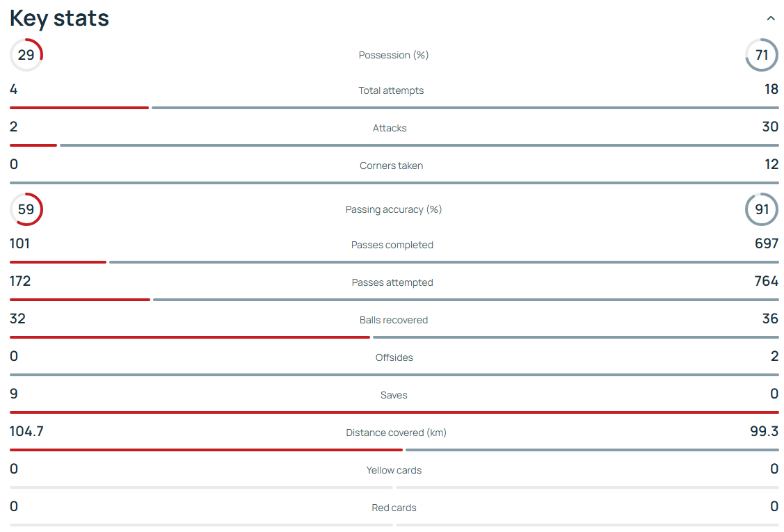The image size is (784, 532).
Task: Click the Key stats heading
Action: tap(59, 19)
